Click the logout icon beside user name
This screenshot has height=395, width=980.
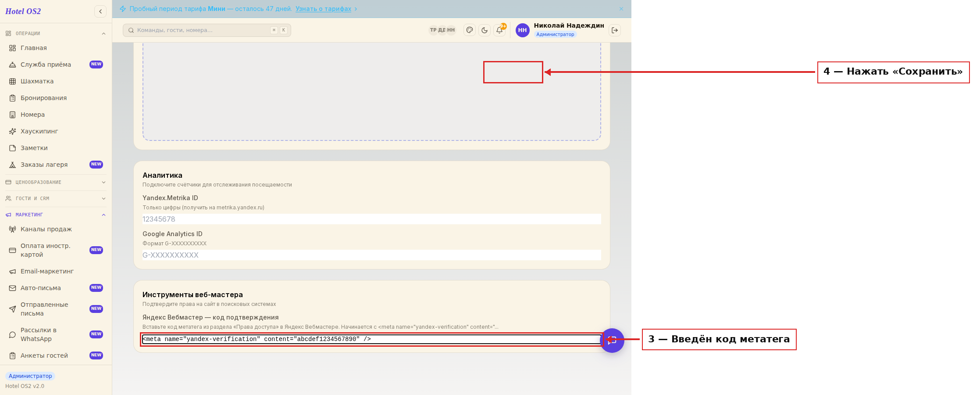[x=615, y=30]
